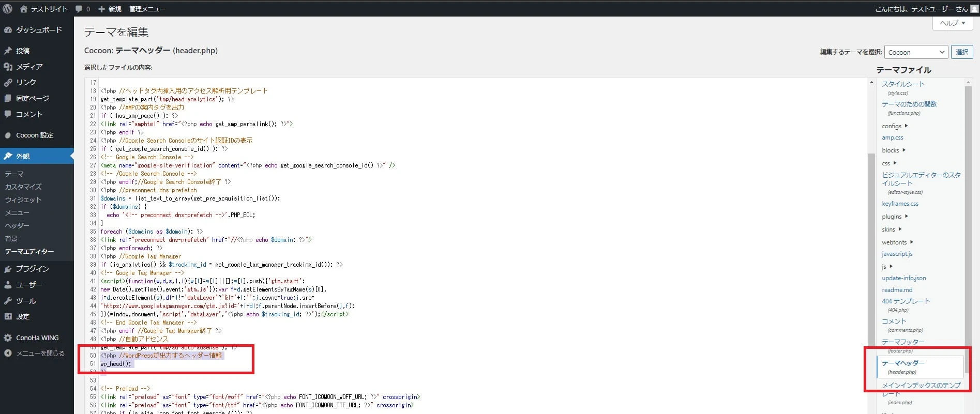Open the keyframes.css file
The height and width of the screenshot is (414, 980).
point(900,204)
